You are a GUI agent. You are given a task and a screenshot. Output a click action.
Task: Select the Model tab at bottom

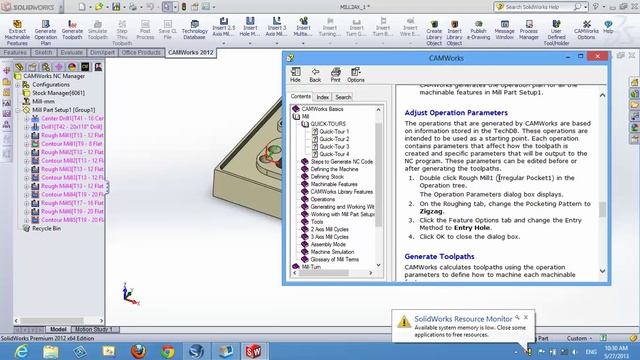pos(58,329)
